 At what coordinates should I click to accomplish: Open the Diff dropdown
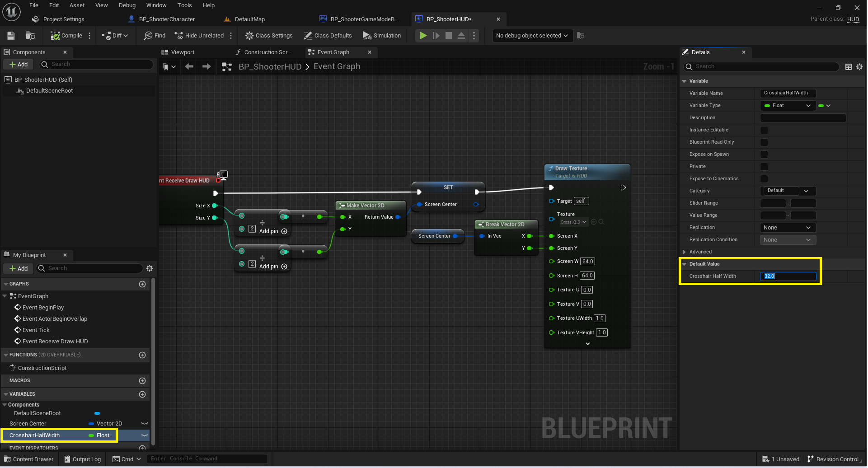(115, 36)
